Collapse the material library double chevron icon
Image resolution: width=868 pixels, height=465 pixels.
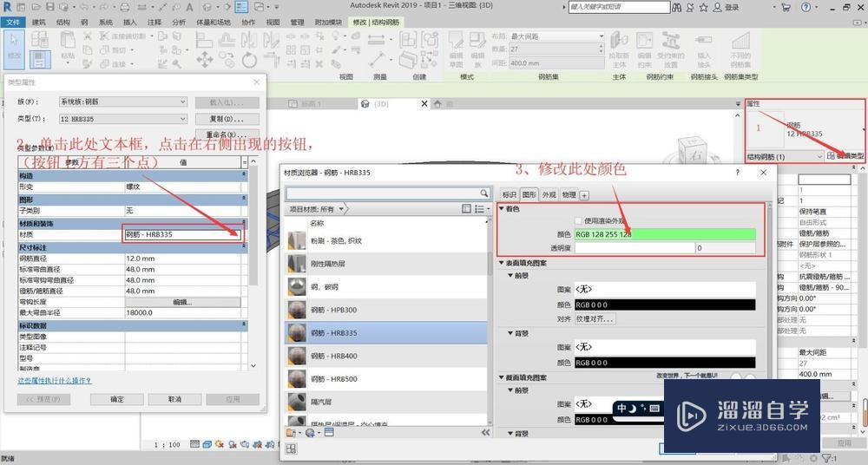click(485, 432)
